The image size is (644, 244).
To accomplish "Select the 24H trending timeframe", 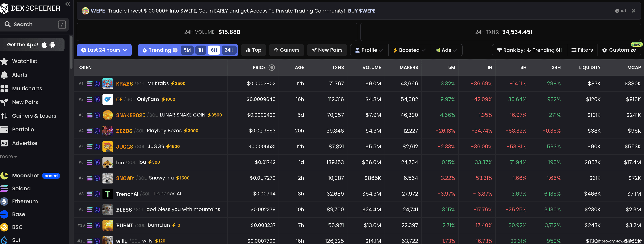I will [x=229, y=50].
